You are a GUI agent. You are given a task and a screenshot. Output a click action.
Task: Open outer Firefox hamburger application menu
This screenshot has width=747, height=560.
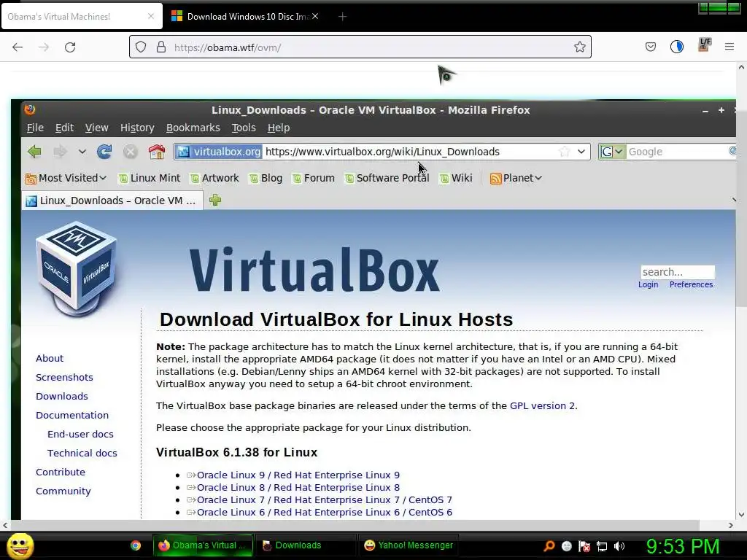729,47
